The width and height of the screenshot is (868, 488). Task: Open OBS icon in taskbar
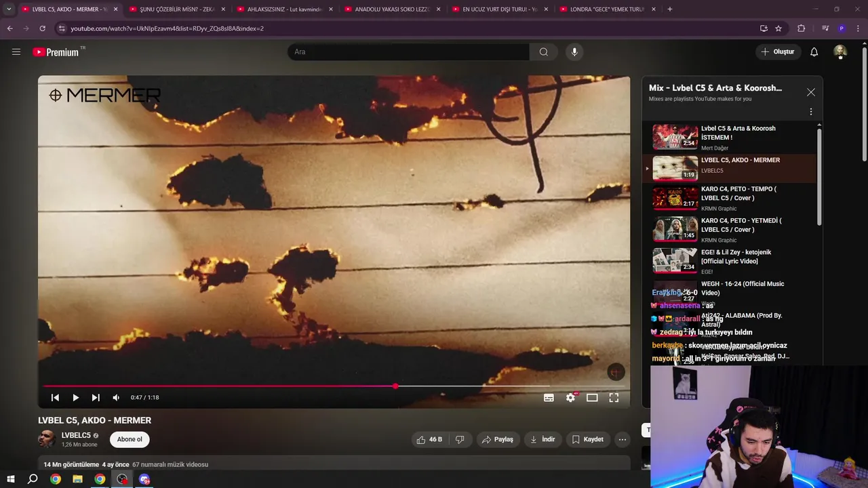(122, 479)
